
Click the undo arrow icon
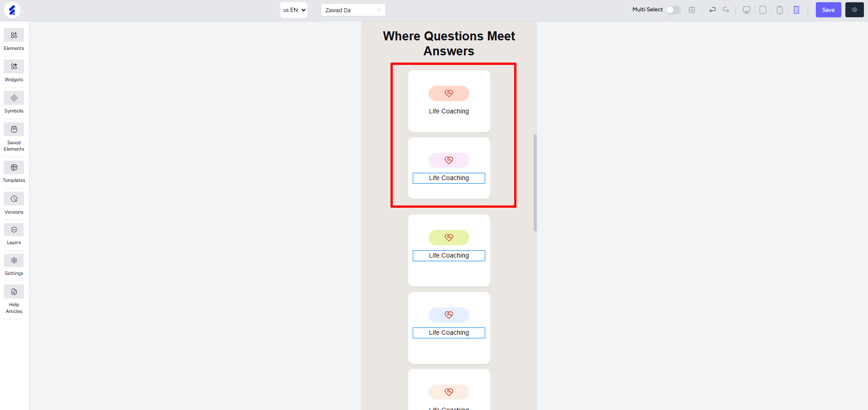[x=713, y=10]
